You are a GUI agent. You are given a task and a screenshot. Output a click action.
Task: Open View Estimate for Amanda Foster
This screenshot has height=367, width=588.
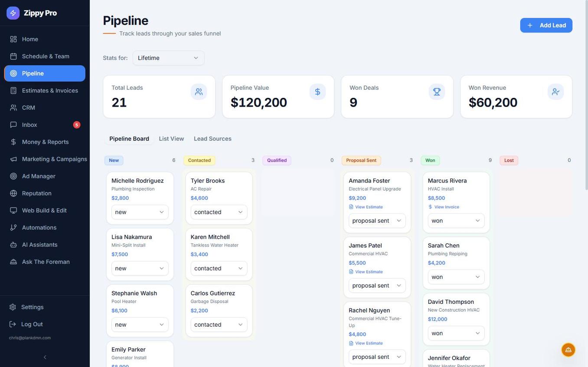[369, 207]
